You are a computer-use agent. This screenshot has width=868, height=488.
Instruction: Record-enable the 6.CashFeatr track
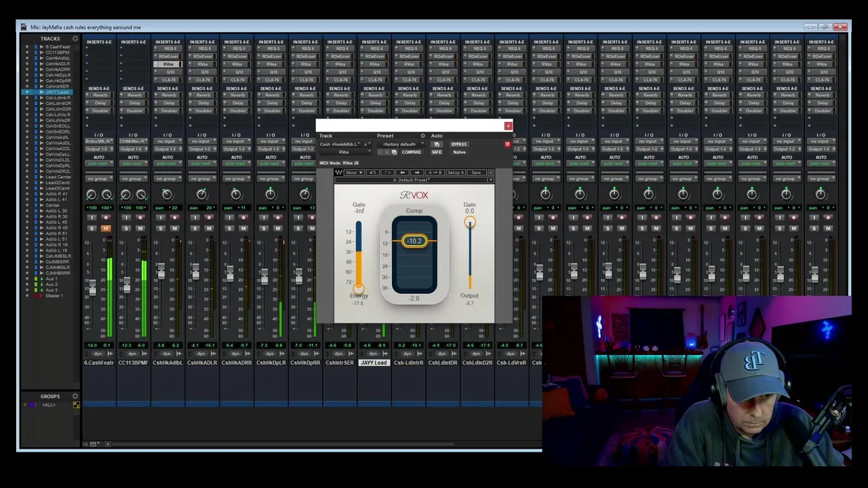tap(106, 218)
